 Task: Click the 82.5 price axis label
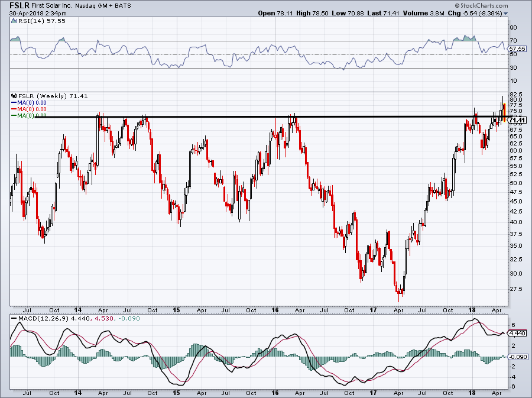click(x=516, y=94)
